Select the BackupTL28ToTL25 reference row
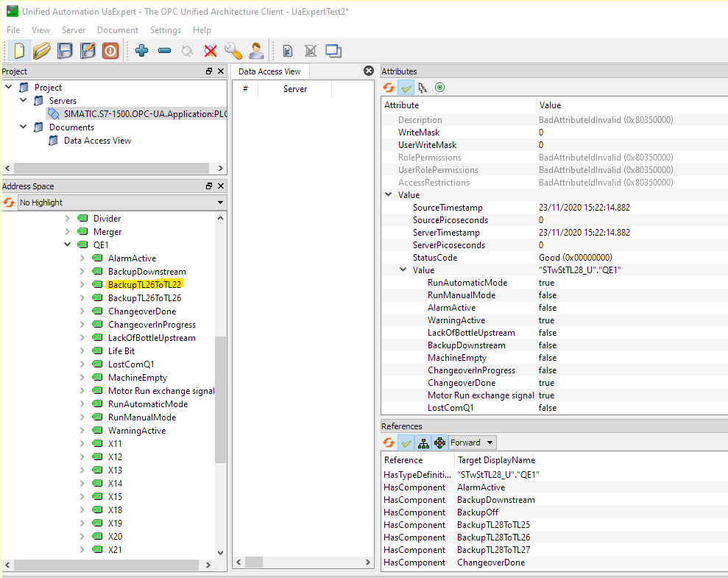 tap(554, 524)
